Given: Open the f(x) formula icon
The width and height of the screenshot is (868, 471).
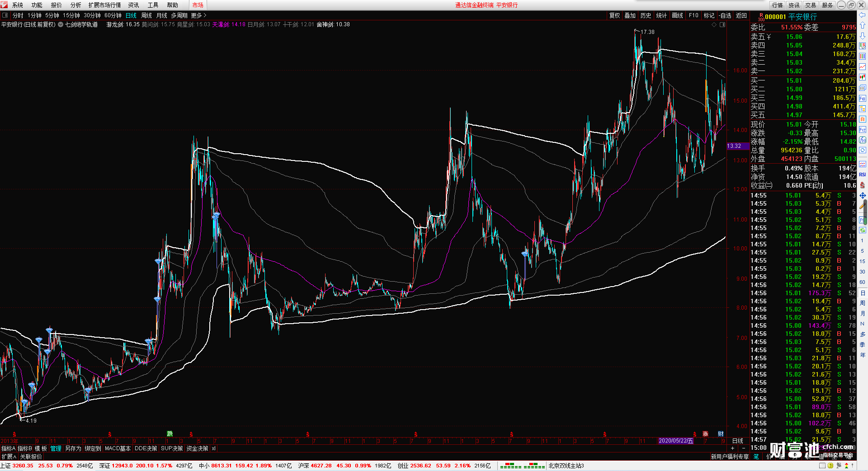Looking at the screenshot, I should coord(862,140).
